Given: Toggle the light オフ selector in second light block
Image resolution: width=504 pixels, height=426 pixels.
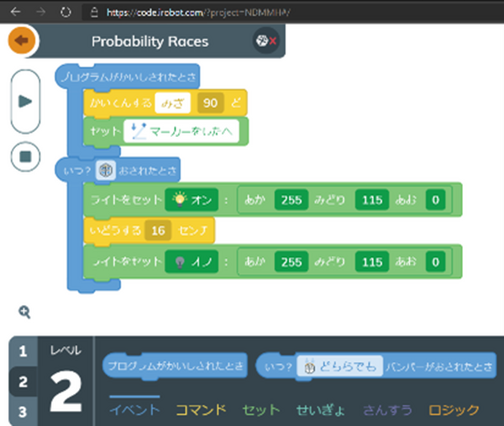Looking at the screenshot, I should (x=191, y=261).
